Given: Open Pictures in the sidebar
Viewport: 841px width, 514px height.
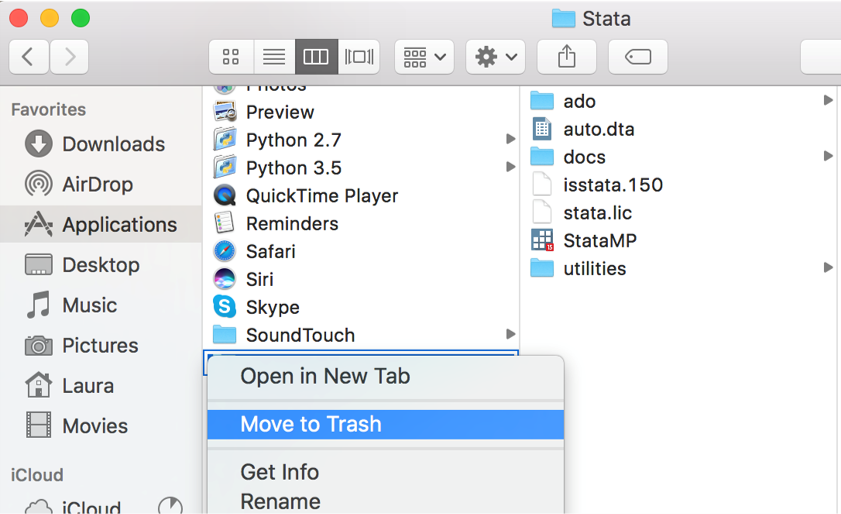Looking at the screenshot, I should [101, 345].
